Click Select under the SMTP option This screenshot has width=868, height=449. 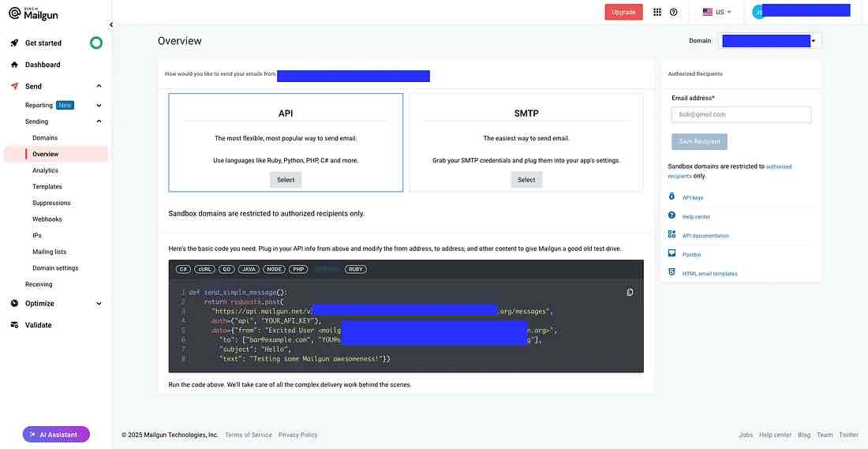[x=526, y=180]
